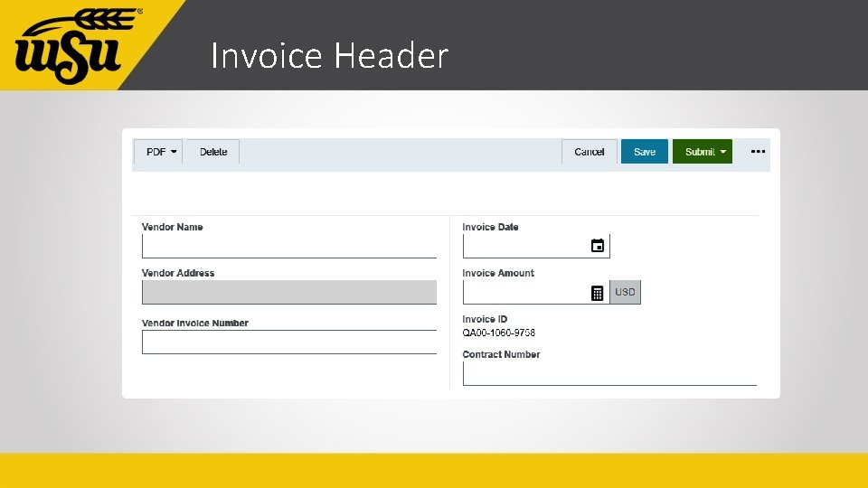Focus the Contract Number input field
868x488 pixels.
pos(609,373)
